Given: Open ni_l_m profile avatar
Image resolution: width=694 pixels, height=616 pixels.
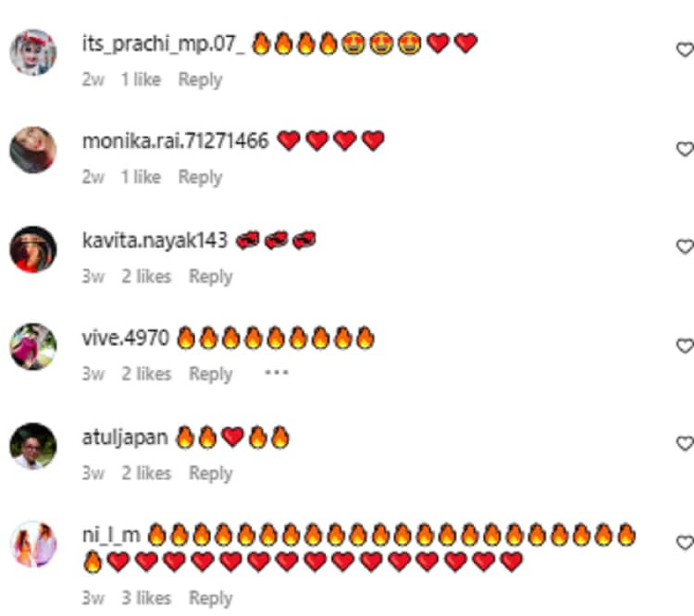Looking at the screenshot, I should pos(33,544).
